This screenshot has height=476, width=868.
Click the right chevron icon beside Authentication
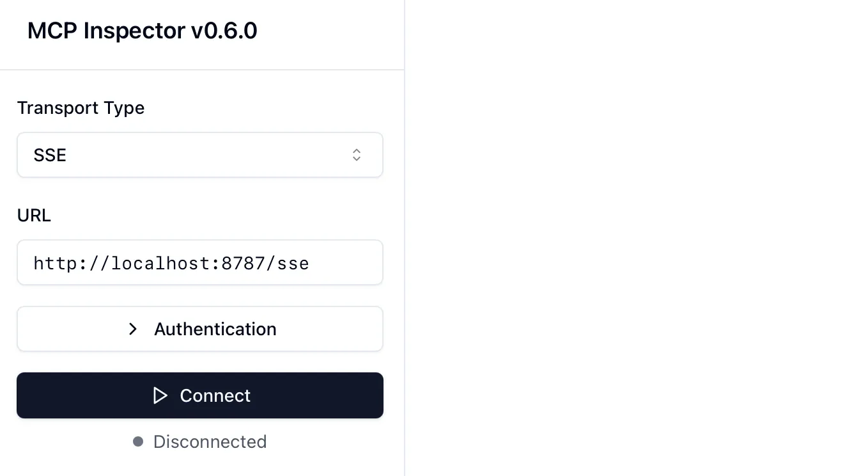click(x=133, y=329)
